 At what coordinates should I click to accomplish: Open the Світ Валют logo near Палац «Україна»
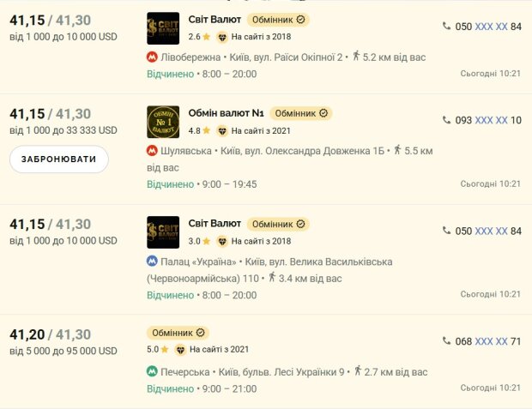click(163, 232)
